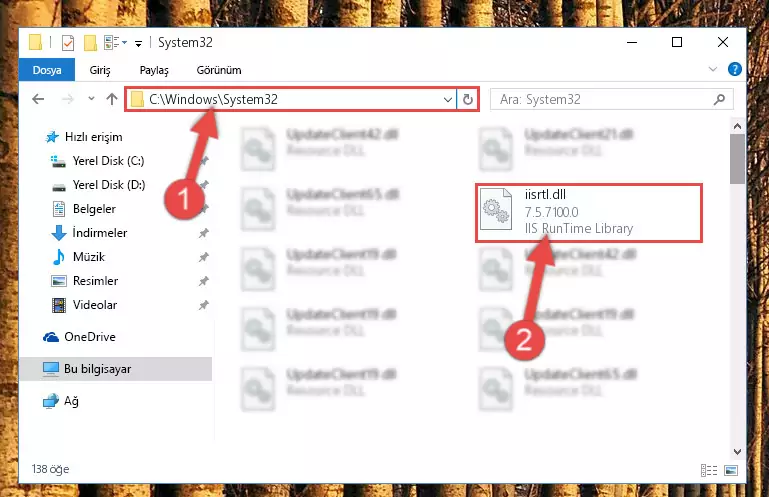
Task: Switch to large thumbnails view icon
Action: coord(731,470)
